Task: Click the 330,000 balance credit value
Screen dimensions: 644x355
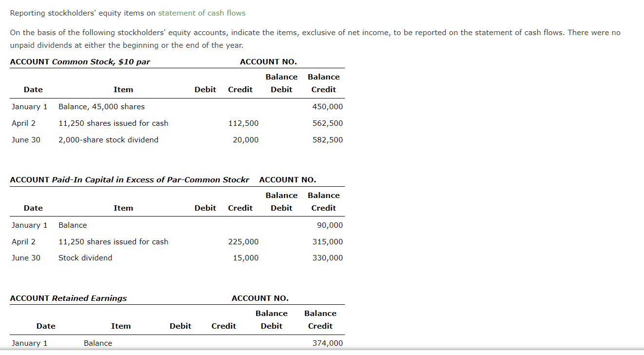Action: pos(328,258)
